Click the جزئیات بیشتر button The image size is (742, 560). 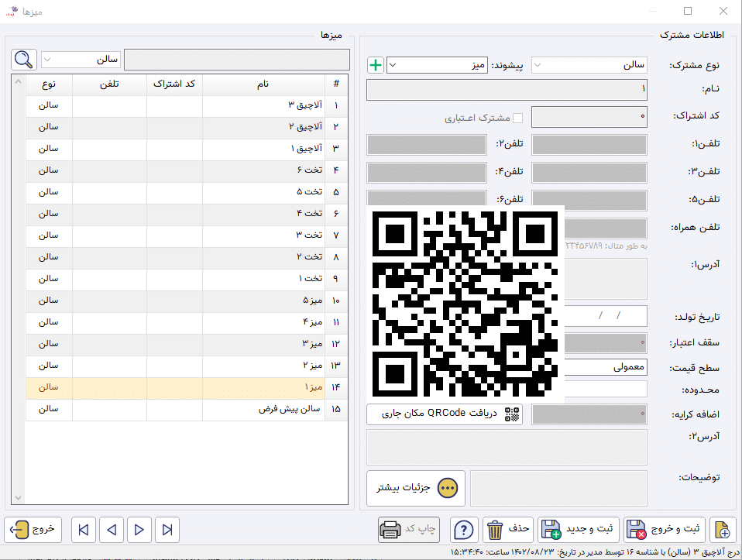(415, 488)
